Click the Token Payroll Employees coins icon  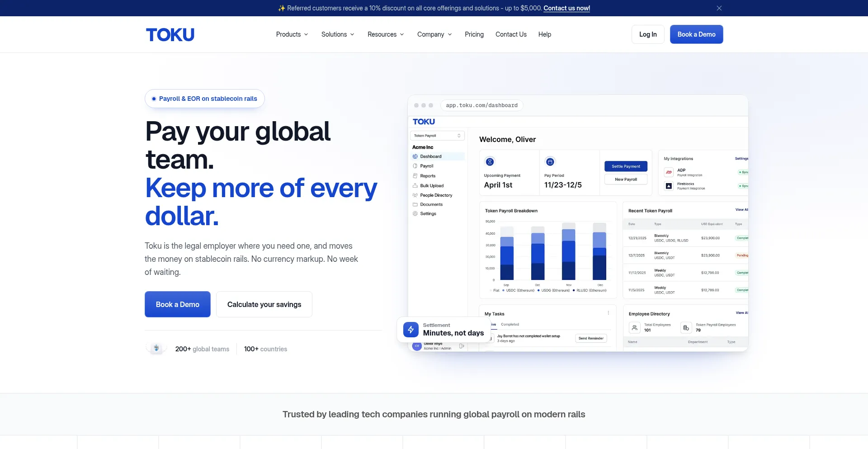(686, 328)
